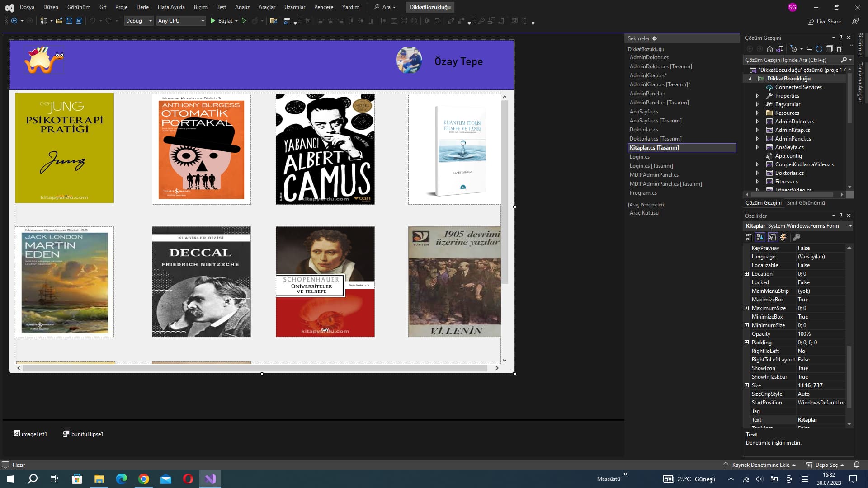This screenshot has height=488, width=868.
Task: Select the Otomatik Portakal book cover
Action: (201, 149)
